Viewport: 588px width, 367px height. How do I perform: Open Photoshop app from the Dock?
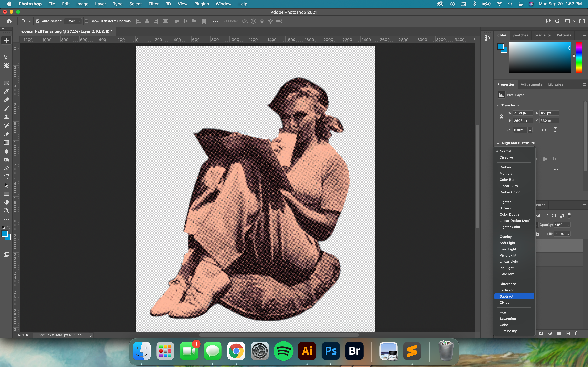pos(330,351)
